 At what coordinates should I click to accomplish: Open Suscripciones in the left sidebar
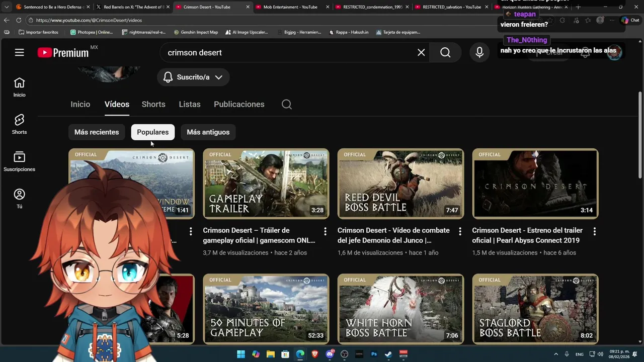tap(19, 162)
